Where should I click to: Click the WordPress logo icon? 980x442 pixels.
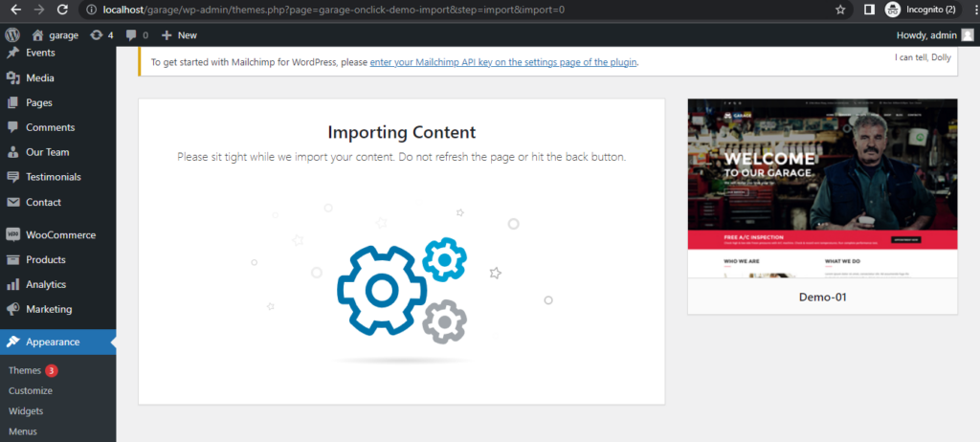[12, 34]
